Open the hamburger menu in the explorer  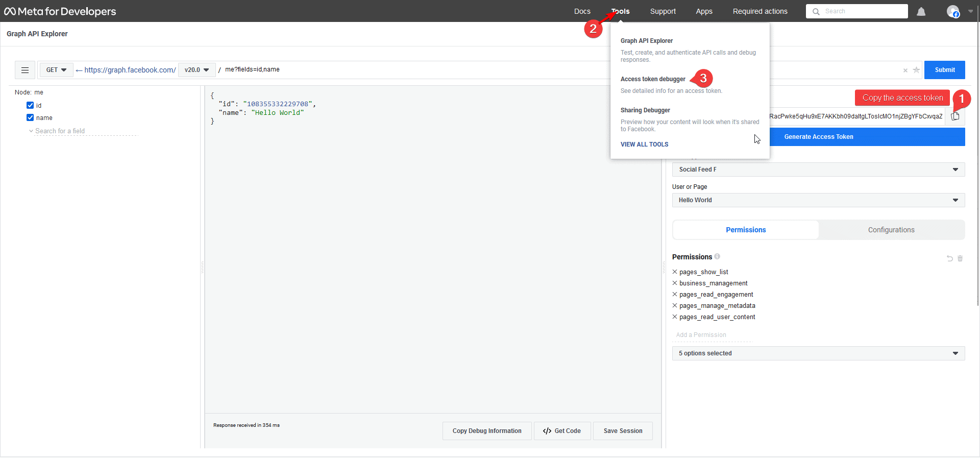coord(25,70)
